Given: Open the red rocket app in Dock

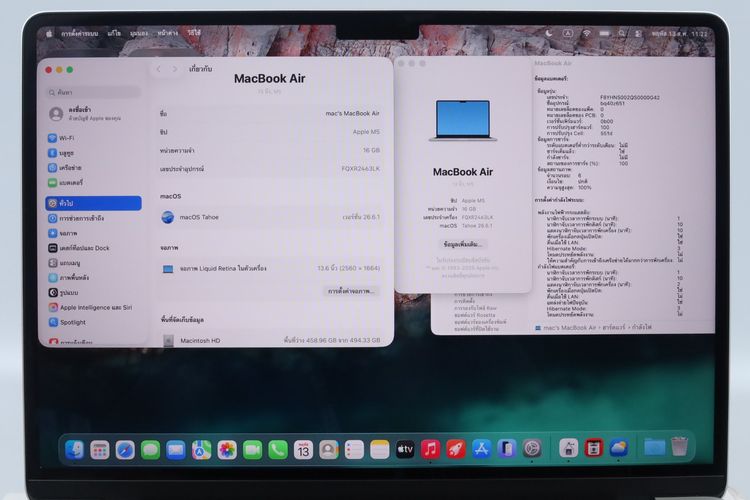Looking at the screenshot, I should coord(456,449).
